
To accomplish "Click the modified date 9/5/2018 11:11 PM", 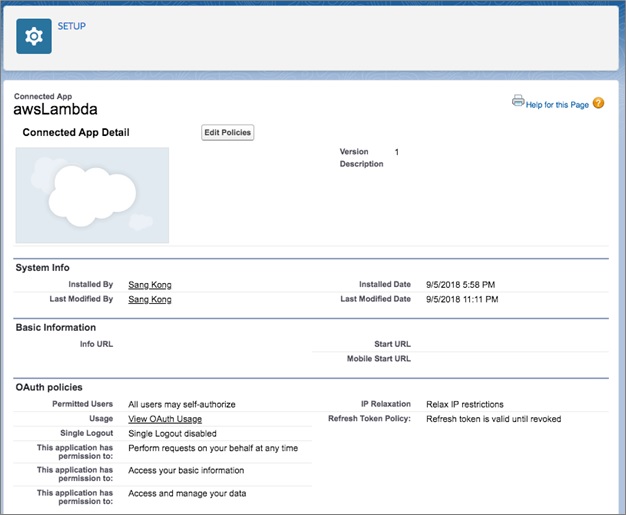I will (462, 299).
